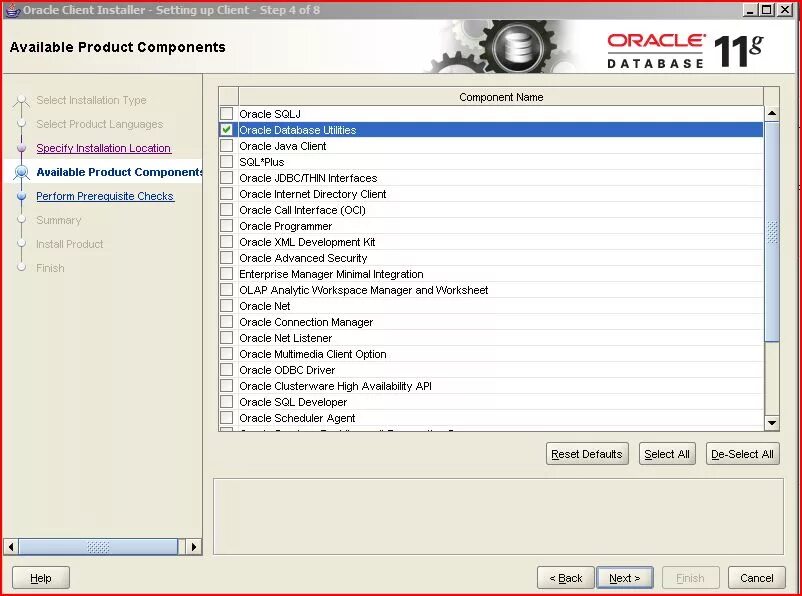This screenshot has height=596, width=802.
Task: Close the Oracle Client Installer window
Action: tap(785, 10)
